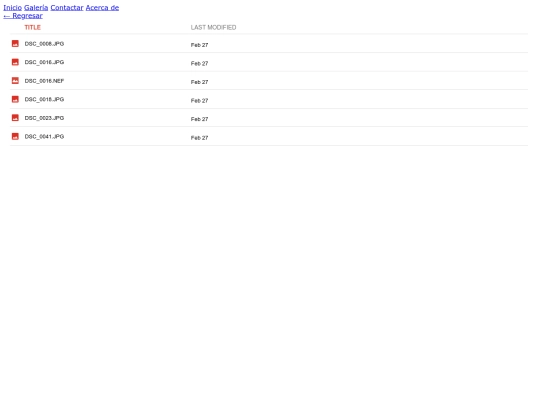Open the file named DSC_0016.JPG
This screenshot has width=540, height=405.
click(44, 62)
